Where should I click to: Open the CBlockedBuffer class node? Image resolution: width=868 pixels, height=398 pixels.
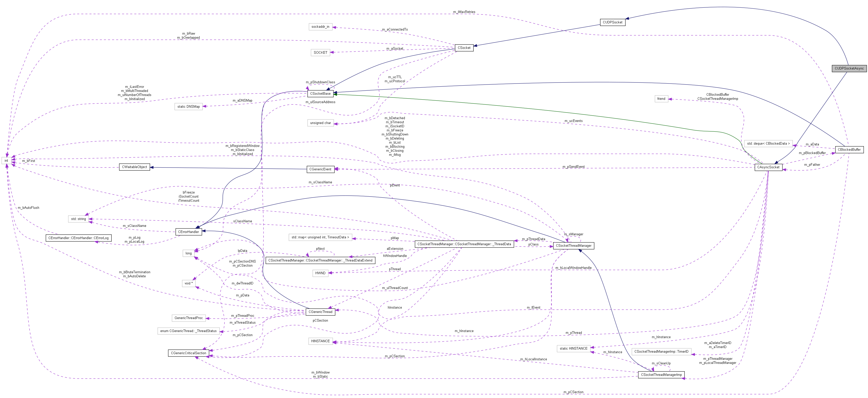pos(849,149)
